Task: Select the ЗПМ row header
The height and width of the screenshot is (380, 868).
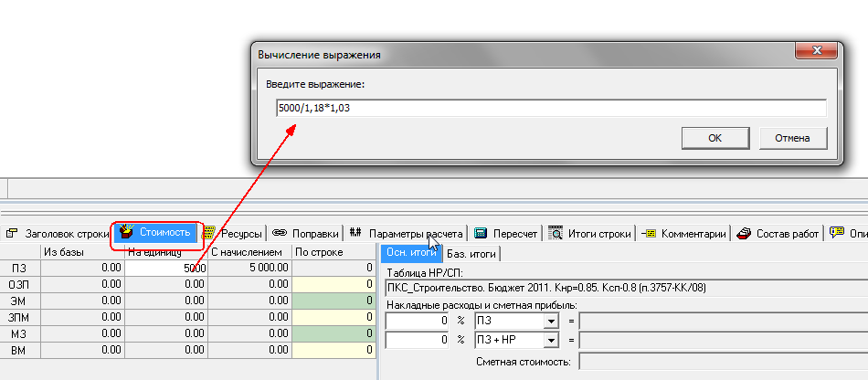Action: click(x=20, y=317)
